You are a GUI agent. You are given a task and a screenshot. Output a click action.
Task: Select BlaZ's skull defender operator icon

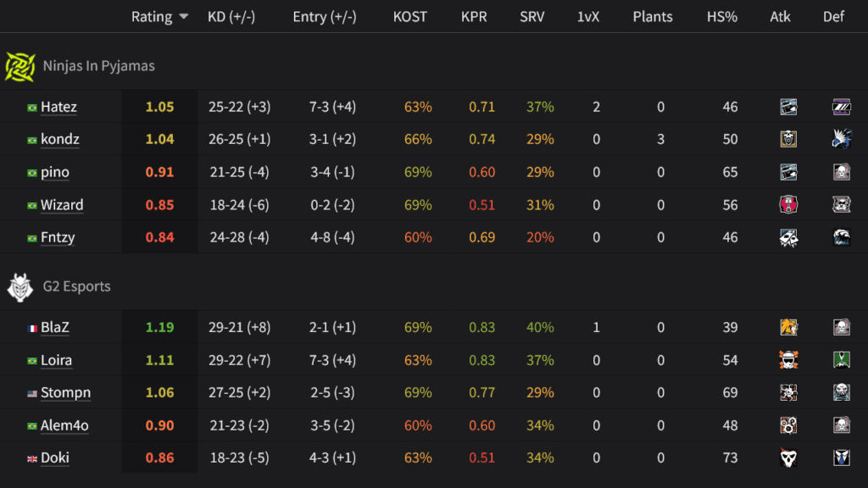click(x=839, y=327)
